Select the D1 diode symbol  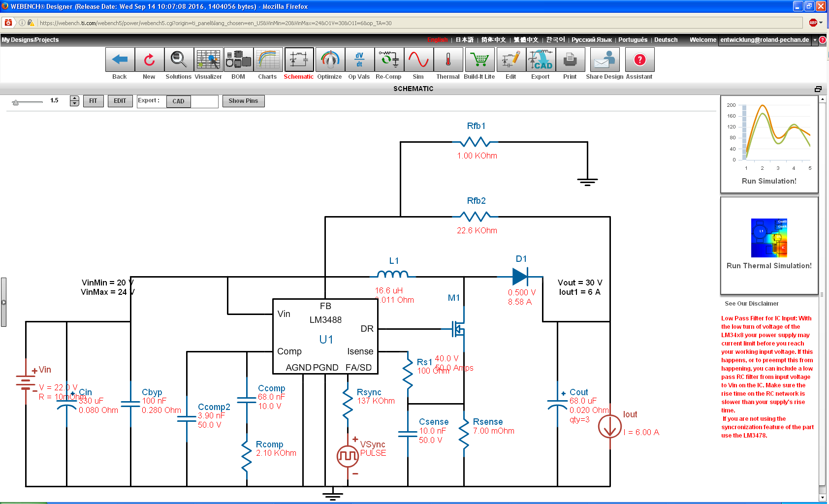[520, 277]
